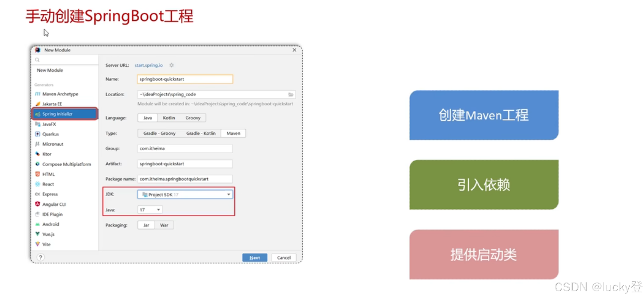Click the IDE Plugin icon
Image resolution: width=644 pixels, height=298 pixels.
point(37,214)
